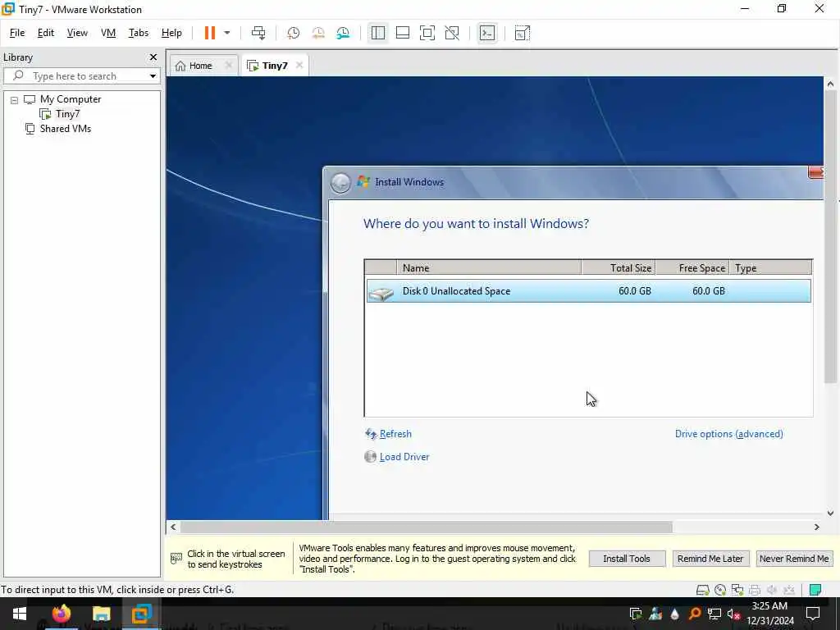840x630 pixels.
Task: Open the Help menu
Action: 171,33
